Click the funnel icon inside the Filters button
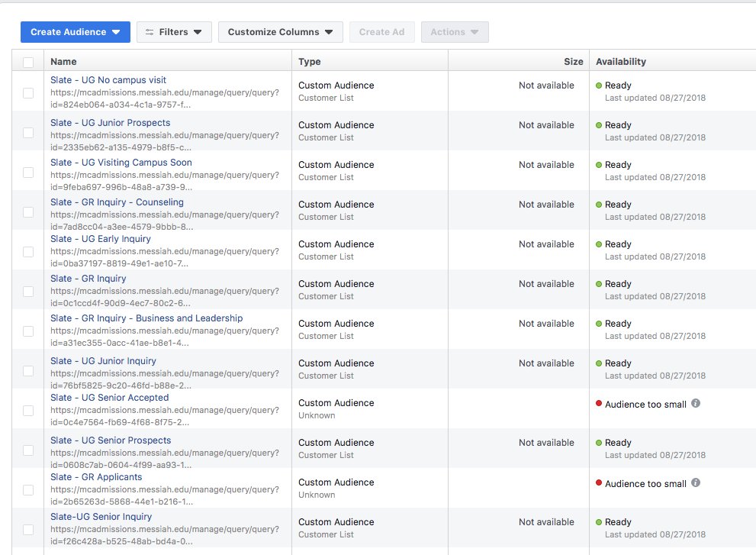The width and height of the screenshot is (756, 555). (152, 32)
